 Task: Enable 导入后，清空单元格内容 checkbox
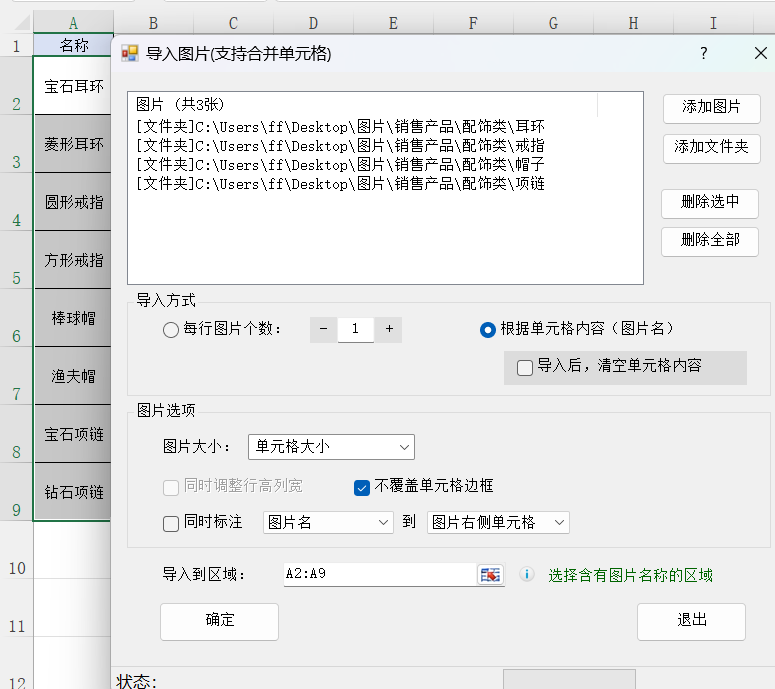(x=525, y=367)
